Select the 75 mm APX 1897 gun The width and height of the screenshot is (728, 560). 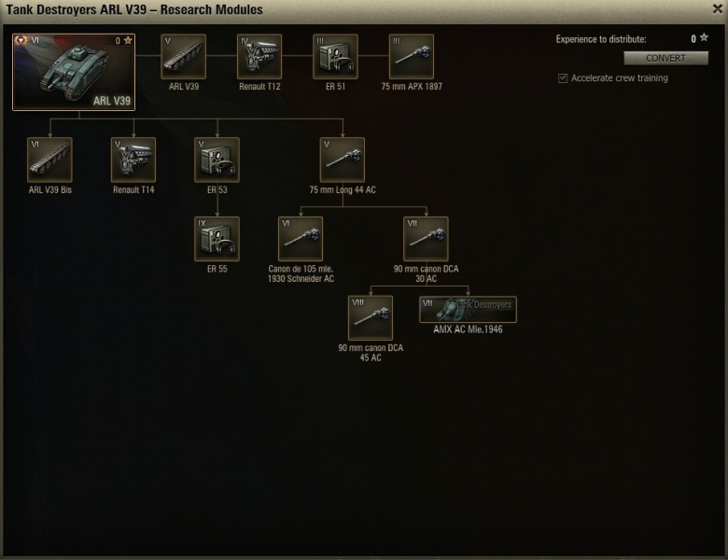pos(412,56)
